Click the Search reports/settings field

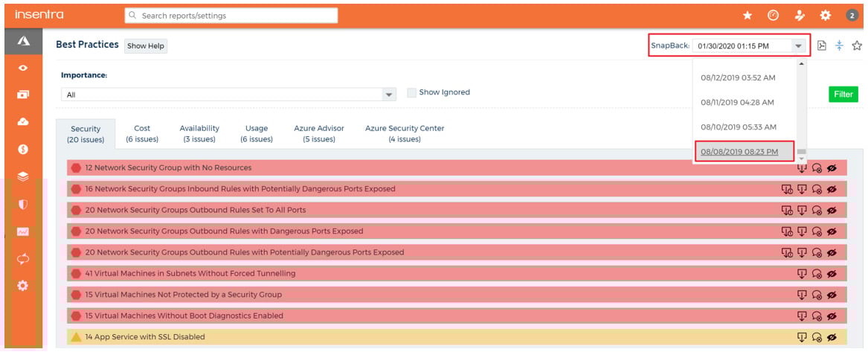[231, 15]
